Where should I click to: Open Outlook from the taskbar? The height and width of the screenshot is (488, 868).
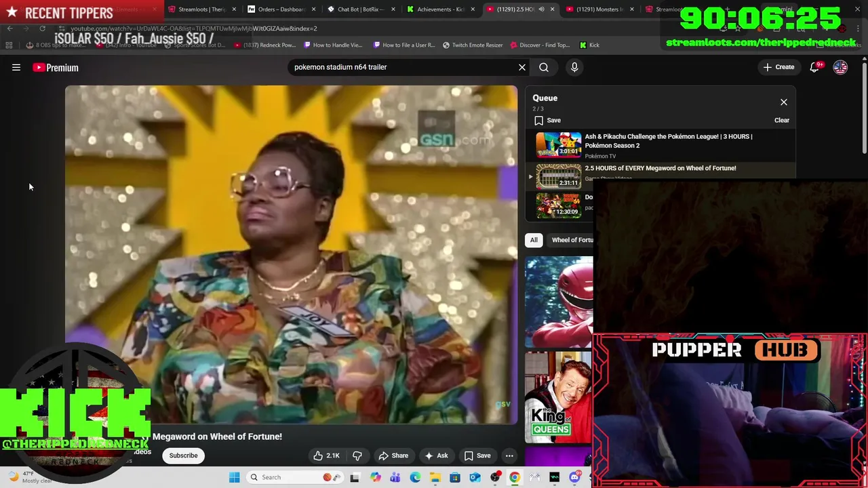[475, 478]
